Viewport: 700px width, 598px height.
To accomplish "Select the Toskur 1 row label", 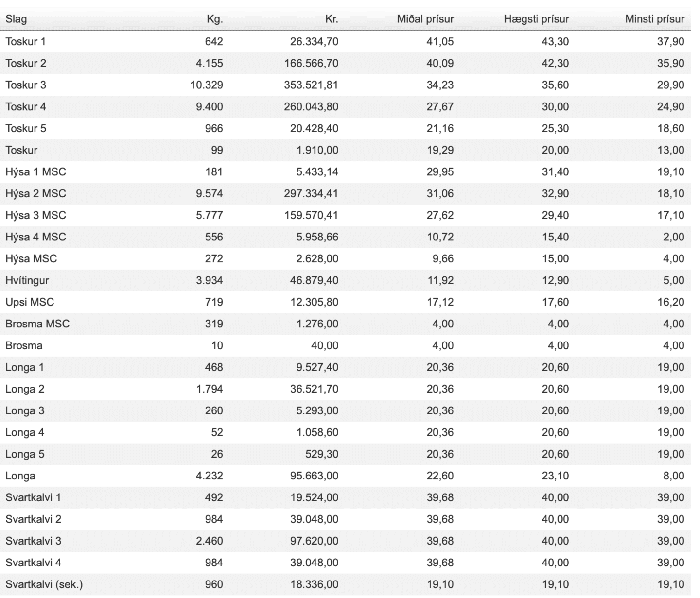I will (25, 42).
